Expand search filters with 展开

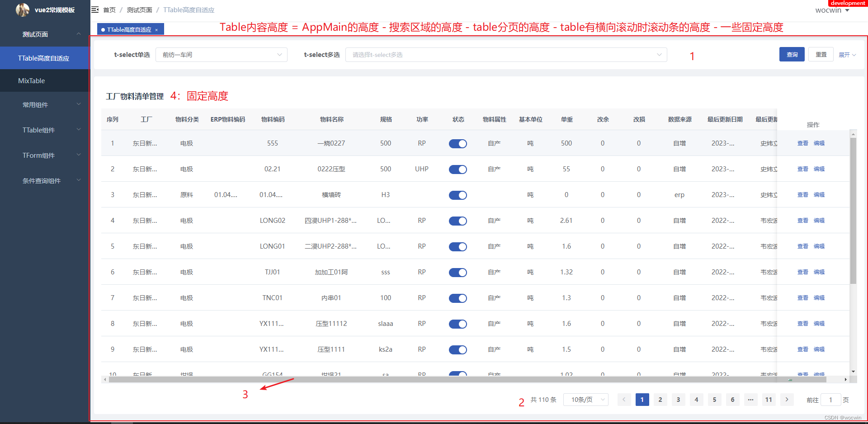click(x=847, y=55)
